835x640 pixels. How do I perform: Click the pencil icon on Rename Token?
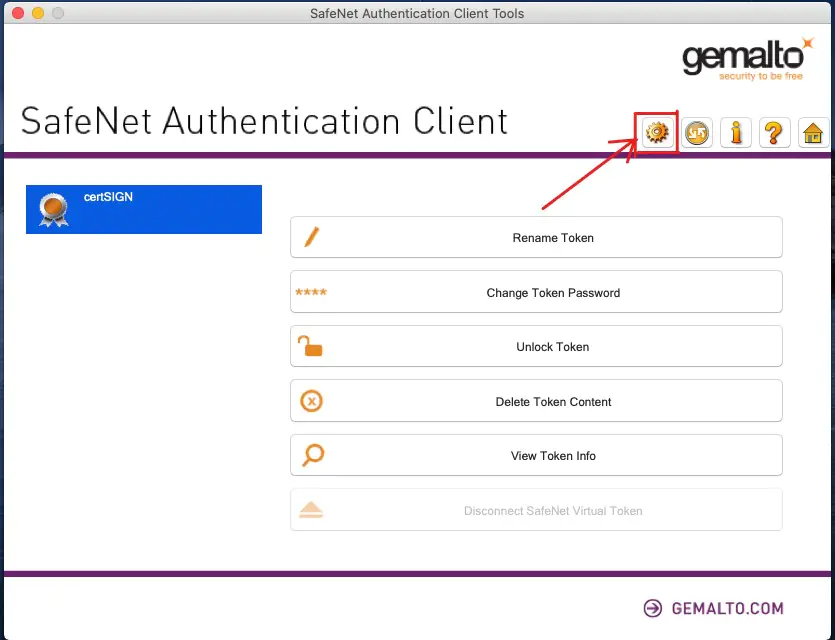tap(311, 238)
